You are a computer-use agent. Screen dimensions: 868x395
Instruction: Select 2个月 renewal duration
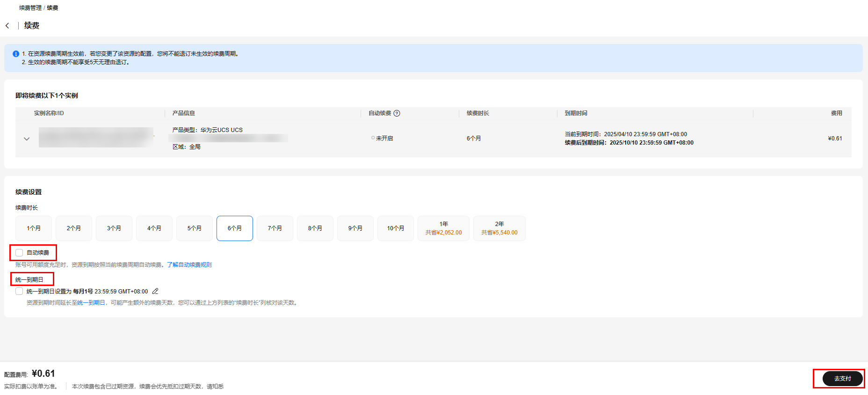[74, 228]
